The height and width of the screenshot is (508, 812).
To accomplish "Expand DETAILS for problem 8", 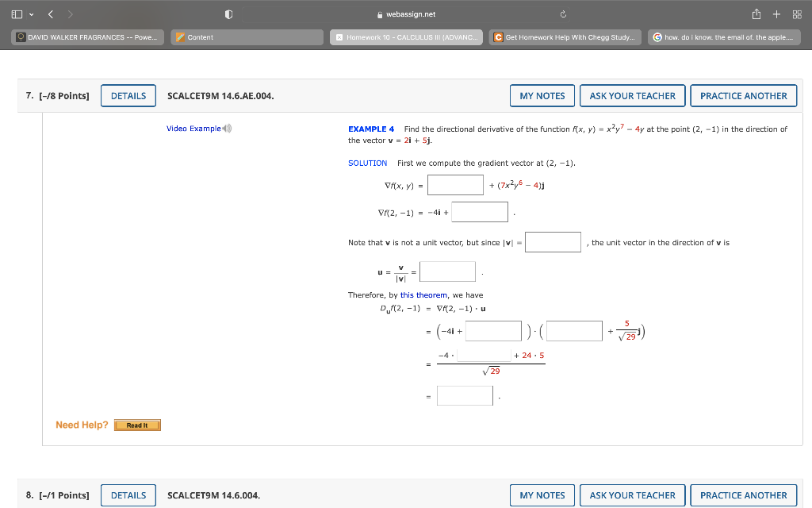I will pyautogui.click(x=128, y=495).
